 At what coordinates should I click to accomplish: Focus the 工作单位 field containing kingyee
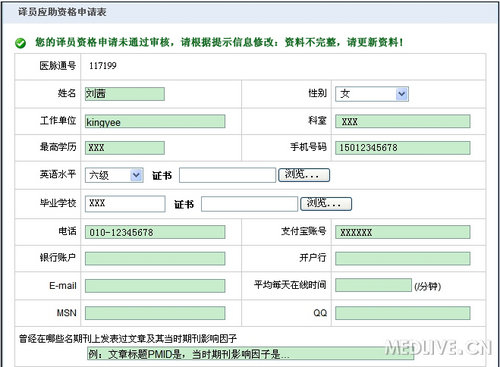click(155, 121)
